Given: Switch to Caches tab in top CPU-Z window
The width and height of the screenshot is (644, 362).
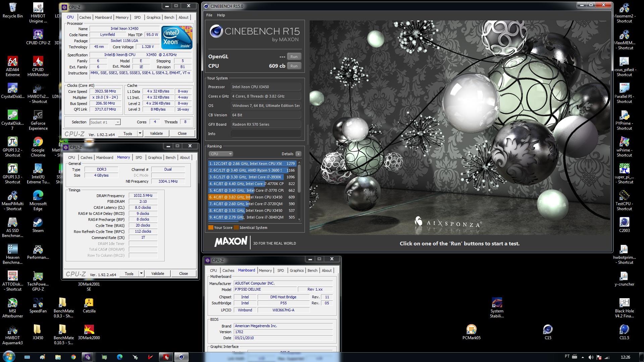Looking at the screenshot, I should (85, 17).
